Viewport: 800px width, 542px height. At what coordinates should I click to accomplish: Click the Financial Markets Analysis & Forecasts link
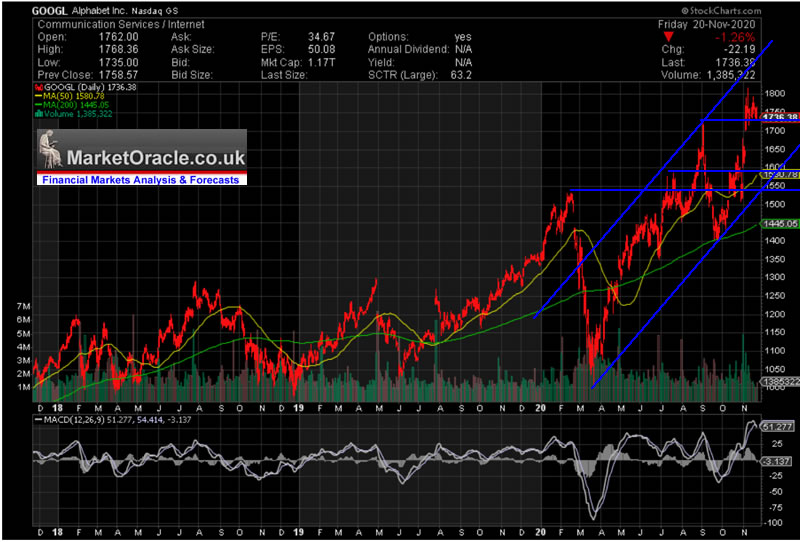pos(138,180)
